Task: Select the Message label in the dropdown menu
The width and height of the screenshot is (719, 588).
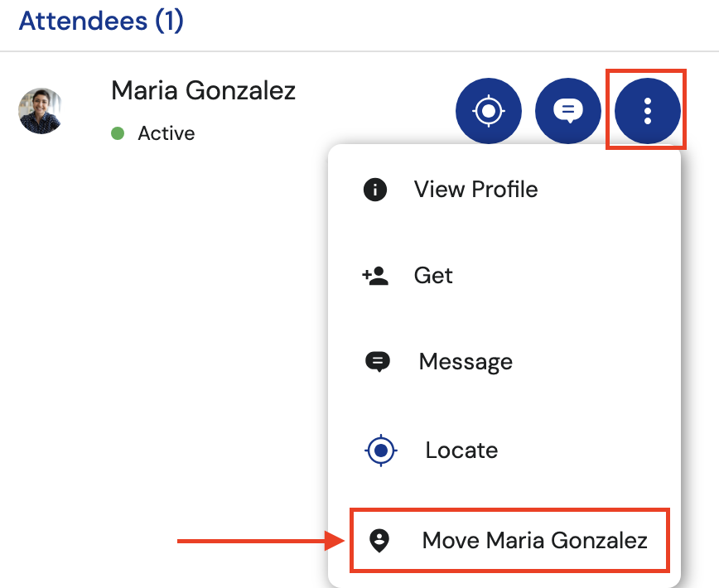Action: click(x=466, y=362)
